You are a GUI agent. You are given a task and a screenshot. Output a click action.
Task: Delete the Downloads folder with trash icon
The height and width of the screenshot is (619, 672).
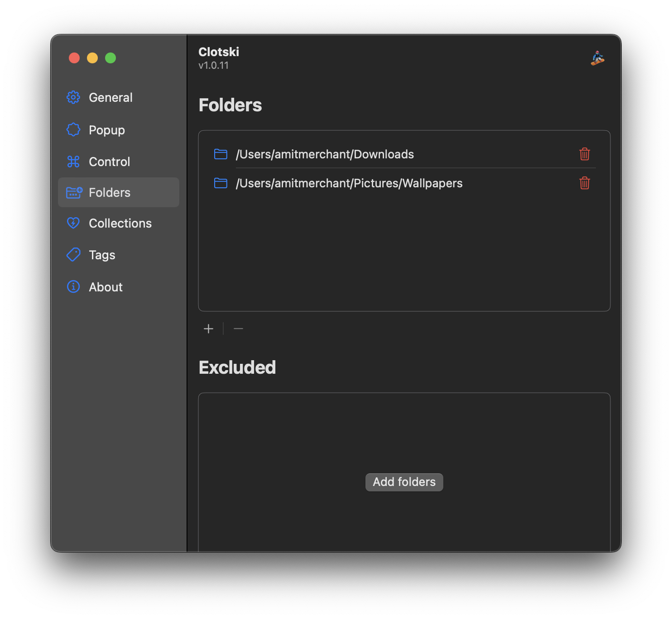(585, 154)
